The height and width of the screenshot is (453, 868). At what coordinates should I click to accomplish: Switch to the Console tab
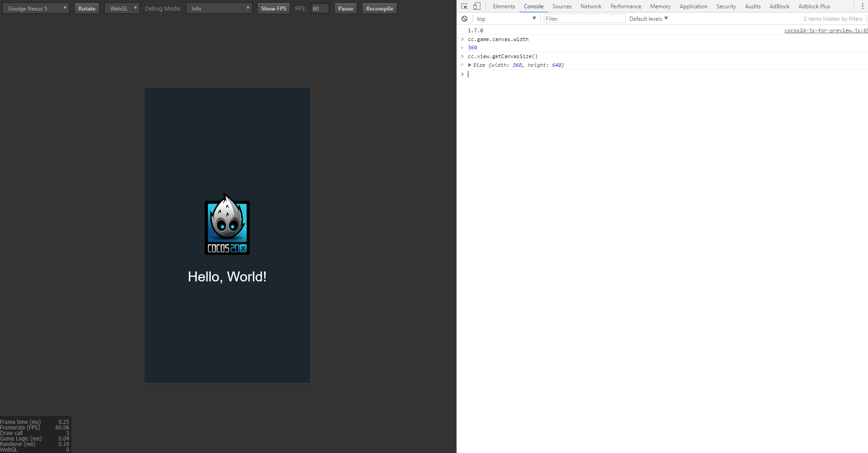(534, 6)
